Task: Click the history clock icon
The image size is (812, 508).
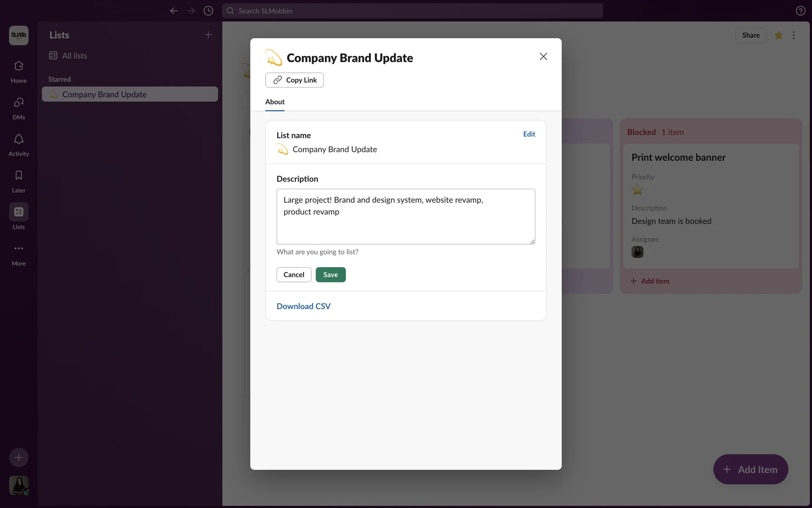Action: point(208,11)
